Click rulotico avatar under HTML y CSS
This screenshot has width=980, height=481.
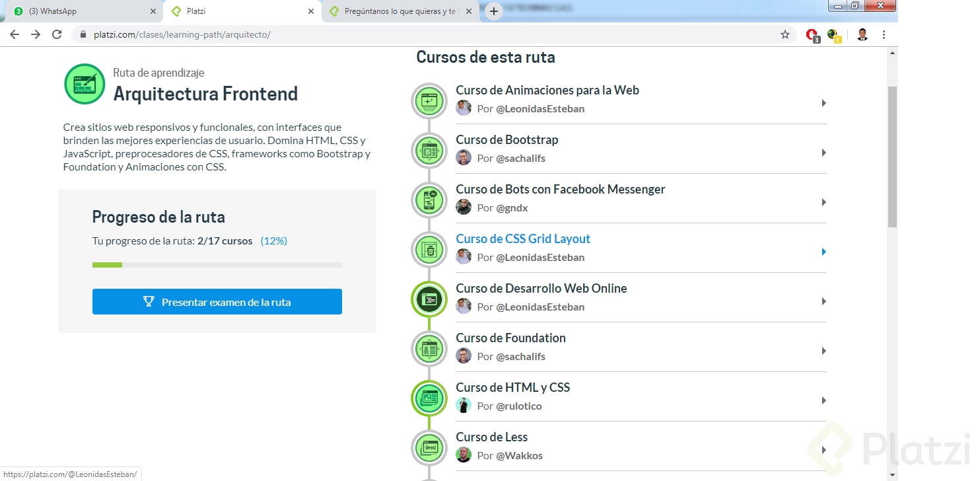pyautogui.click(x=464, y=405)
